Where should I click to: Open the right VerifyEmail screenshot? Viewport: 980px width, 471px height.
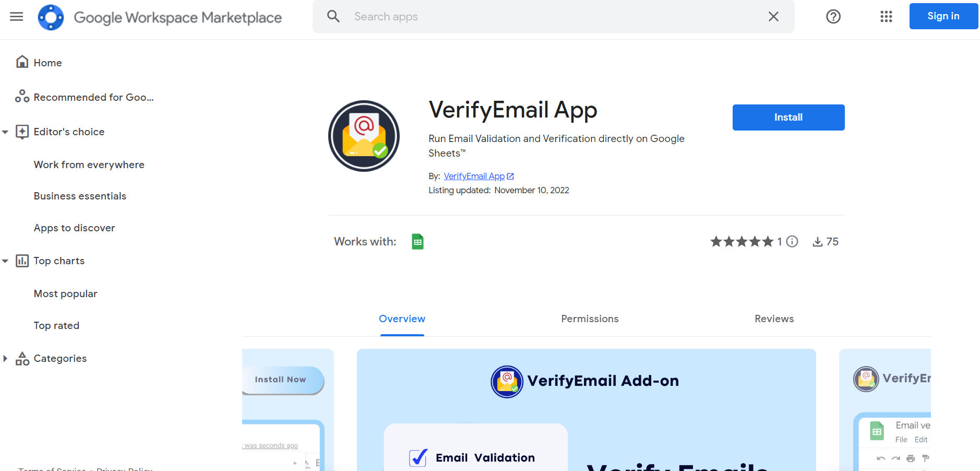tap(885, 410)
